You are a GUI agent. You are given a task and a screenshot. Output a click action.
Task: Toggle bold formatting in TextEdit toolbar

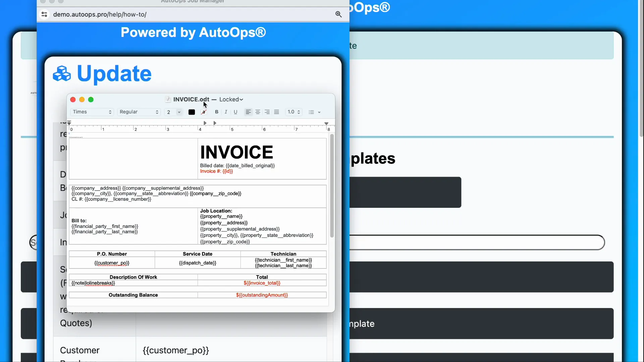tap(217, 112)
